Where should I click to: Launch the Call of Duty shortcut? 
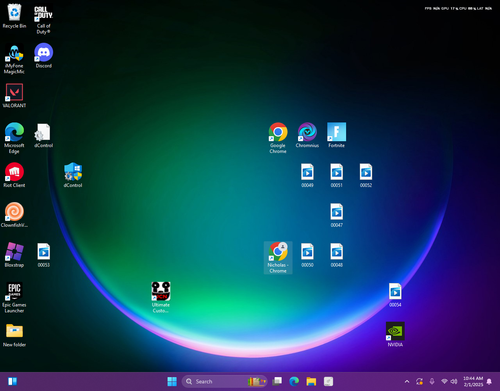43,19
